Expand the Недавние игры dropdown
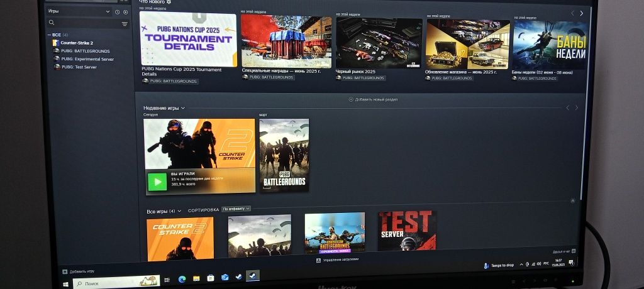The image size is (644, 289). [x=164, y=108]
